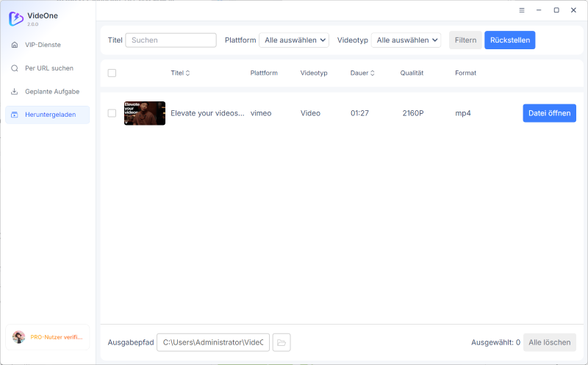Screen dimensions: 588x365
Task: Click the vimeo platform cell
Action: coord(261,113)
